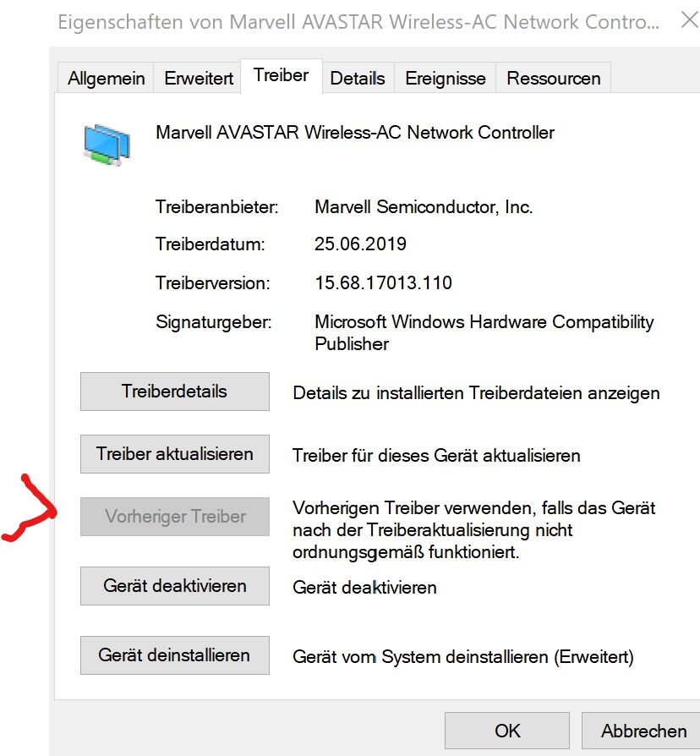Viewport: 700px width, 756px height.
Task: Close the properties dialog with X
Action: (x=689, y=20)
